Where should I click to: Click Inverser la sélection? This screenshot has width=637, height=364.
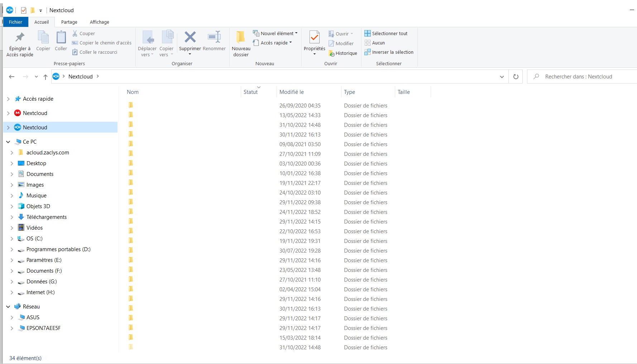[x=392, y=52]
